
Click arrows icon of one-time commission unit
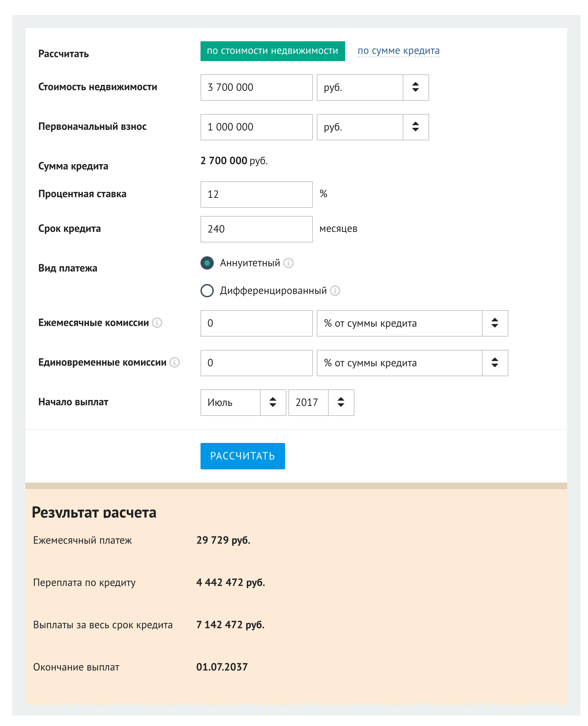[495, 363]
